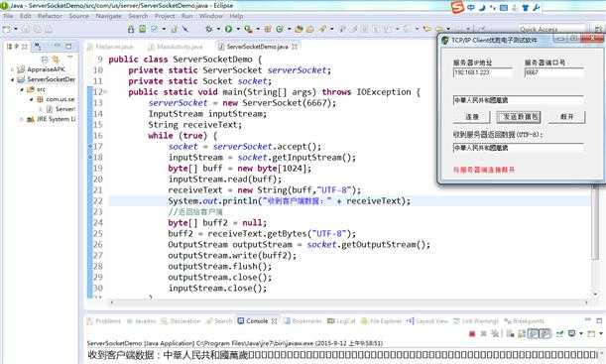606x364 pixels.
Task: Terminate the console program with red stop
Action: point(472,333)
